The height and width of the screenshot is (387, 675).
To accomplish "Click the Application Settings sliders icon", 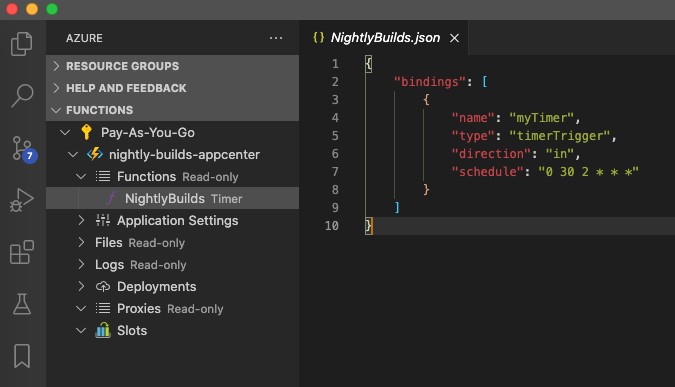I will 103,220.
